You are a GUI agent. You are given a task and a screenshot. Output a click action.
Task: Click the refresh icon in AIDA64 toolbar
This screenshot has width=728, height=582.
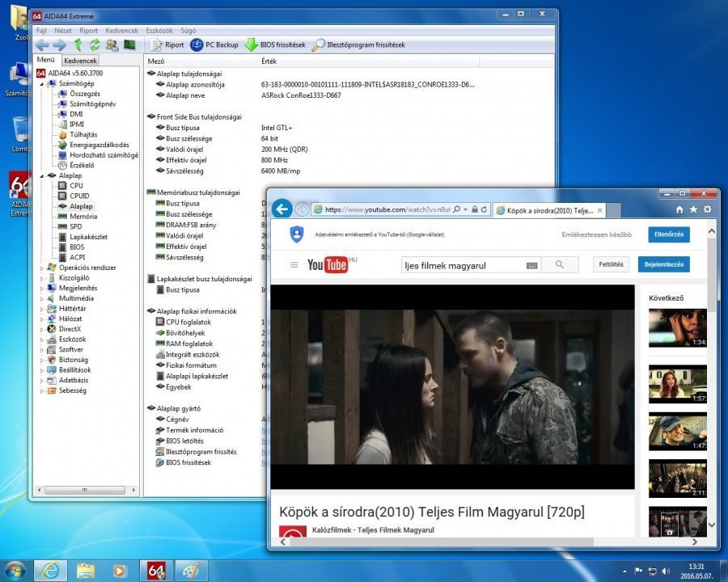click(x=95, y=45)
